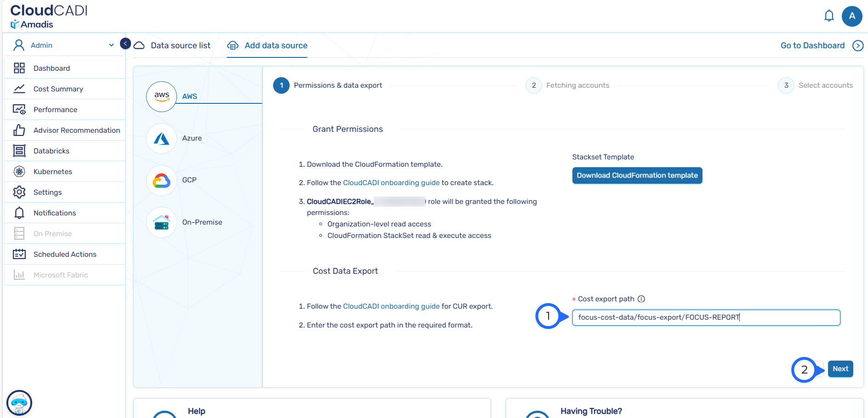Screen dimensions: 868x418
Task: Select the On-Premise server icon
Action: [x=161, y=222]
